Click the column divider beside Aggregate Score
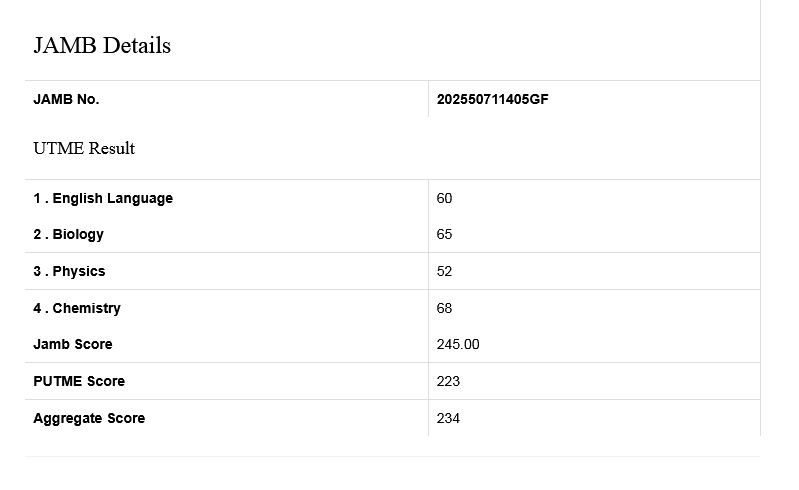 428,418
